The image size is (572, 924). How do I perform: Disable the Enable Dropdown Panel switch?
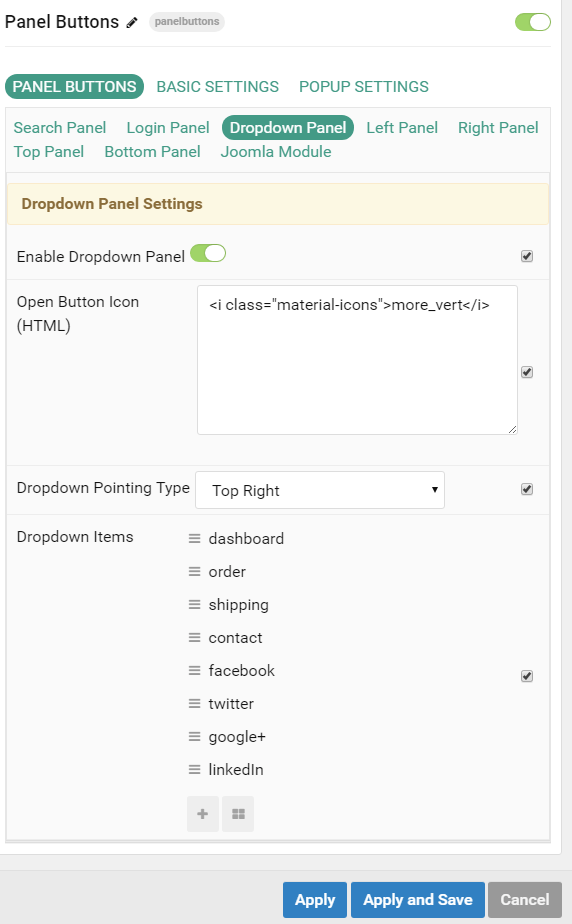tap(208, 254)
